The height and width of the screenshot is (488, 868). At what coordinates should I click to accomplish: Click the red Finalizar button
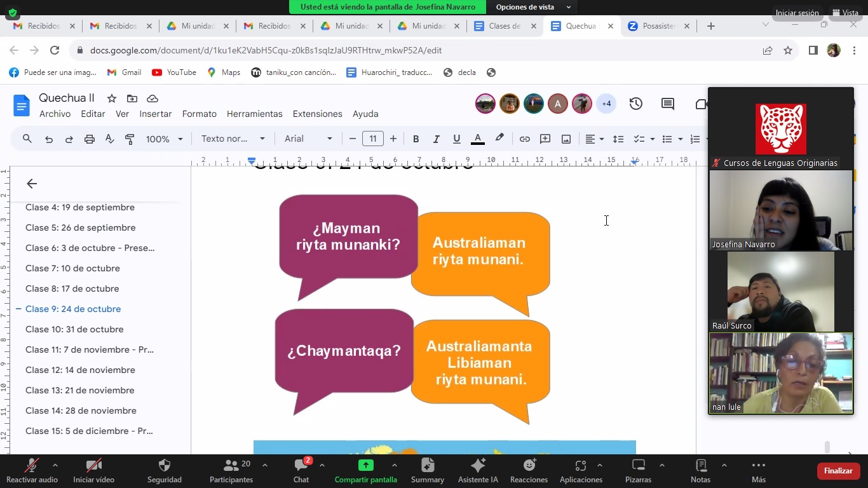838,471
